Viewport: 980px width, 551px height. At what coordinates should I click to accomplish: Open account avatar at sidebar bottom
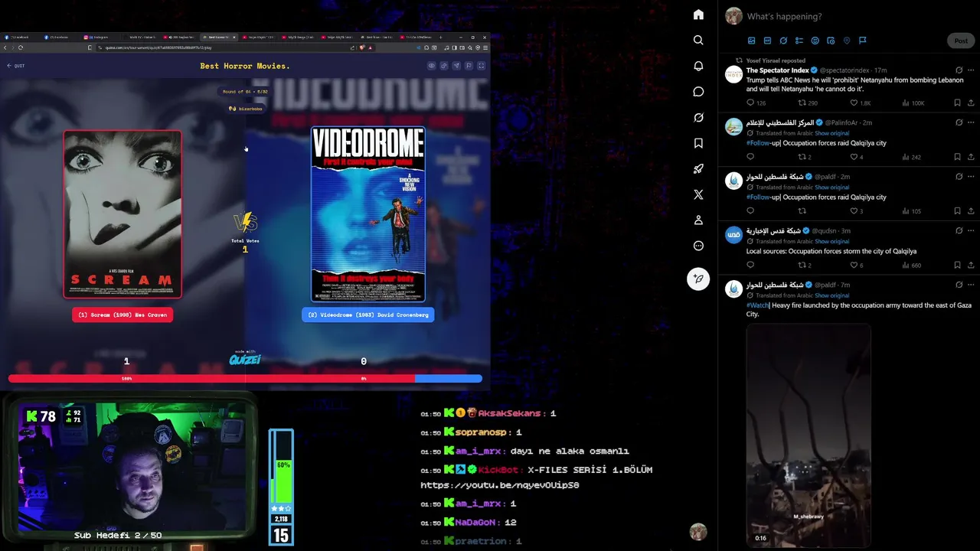(697, 532)
